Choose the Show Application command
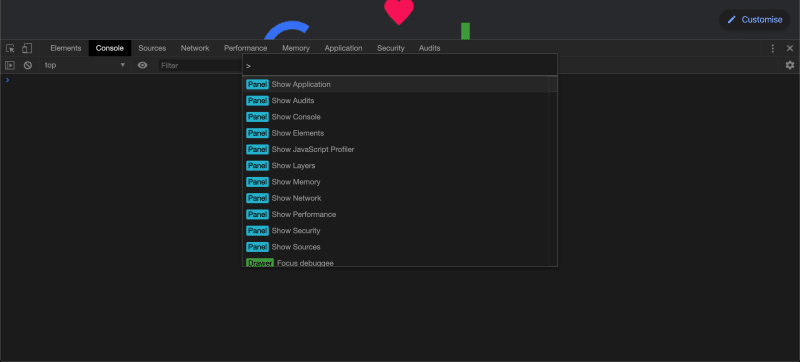800x362 pixels. point(395,84)
